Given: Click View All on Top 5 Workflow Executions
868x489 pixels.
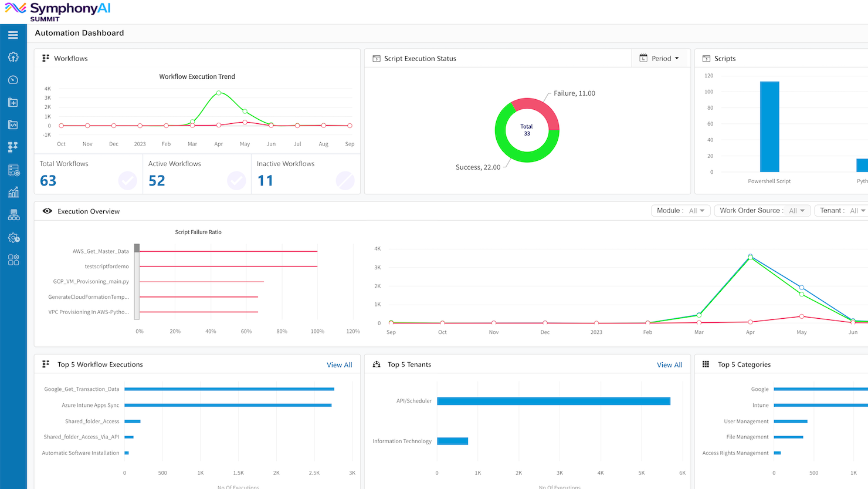Looking at the screenshot, I should (x=339, y=365).
